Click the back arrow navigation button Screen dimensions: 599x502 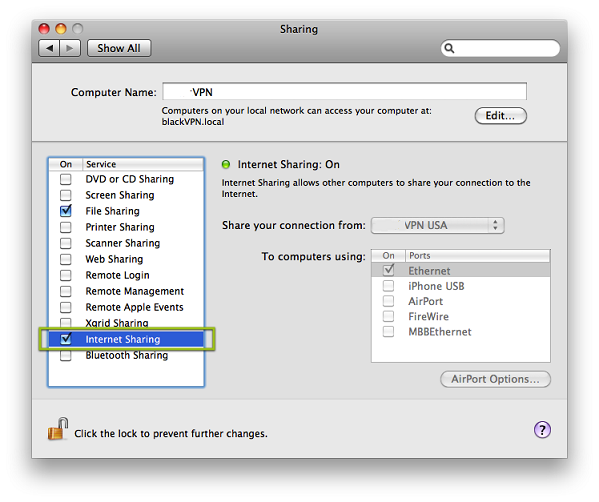click(49, 48)
